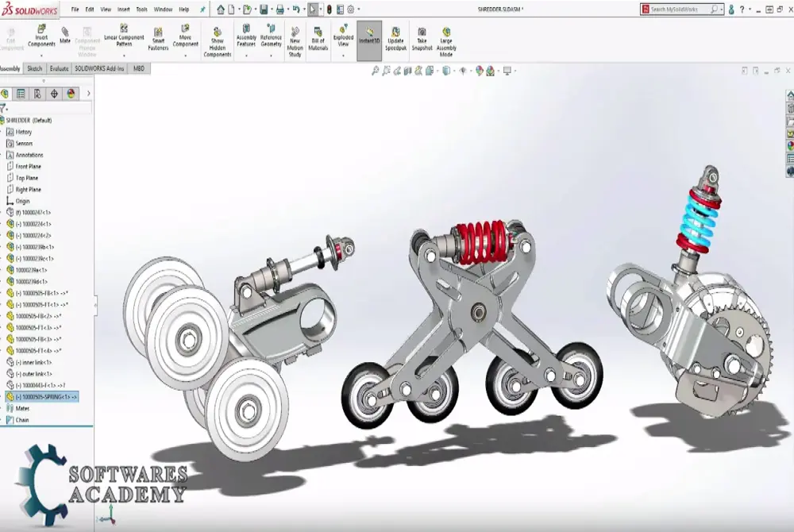The width and height of the screenshot is (794, 532).
Task: Open the PropertyManager tab icon
Action: click(x=21, y=94)
